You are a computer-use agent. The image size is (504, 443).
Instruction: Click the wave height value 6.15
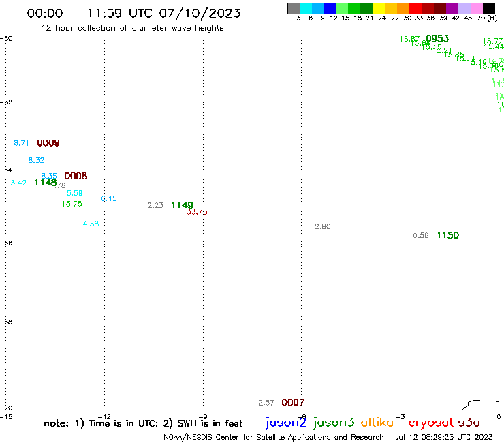(109, 198)
